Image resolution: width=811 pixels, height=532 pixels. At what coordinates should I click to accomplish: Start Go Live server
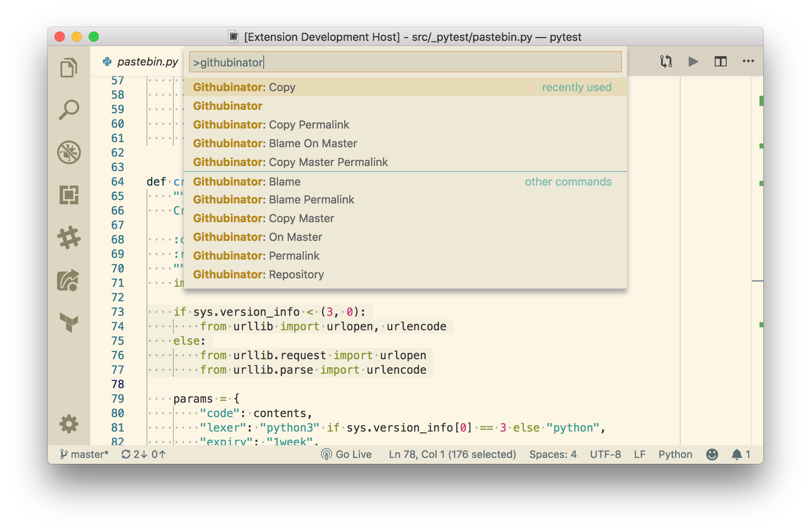(x=346, y=455)
